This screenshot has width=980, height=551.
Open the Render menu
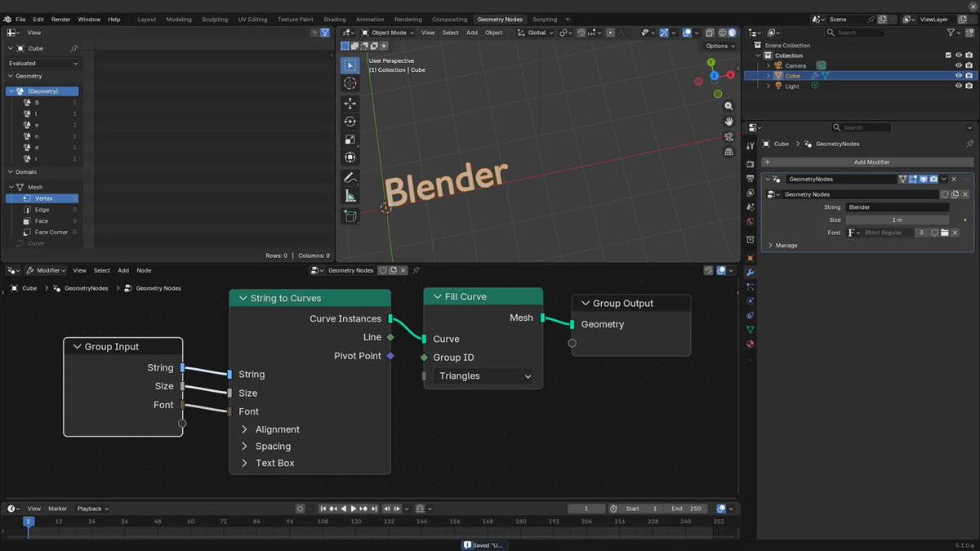point(60,20)
